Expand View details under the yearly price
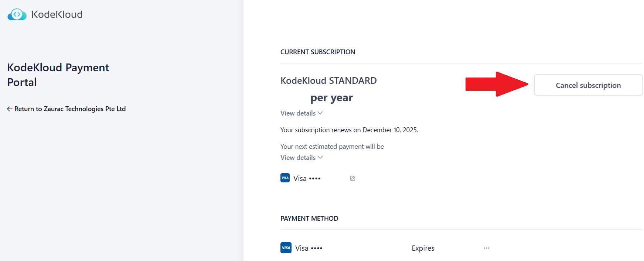Screen dimensions: 644x261 pyautogui.click(x=298, y=113)
